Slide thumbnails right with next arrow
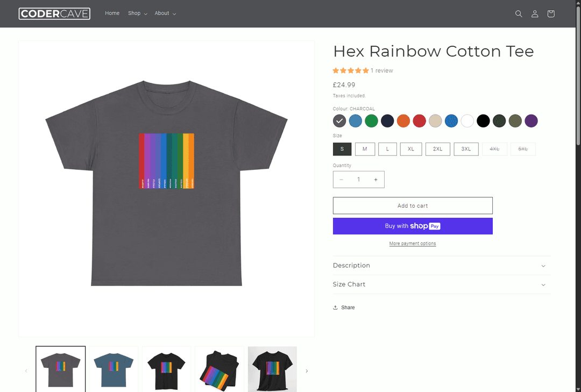The image size is (581, 392). [307, 371]
